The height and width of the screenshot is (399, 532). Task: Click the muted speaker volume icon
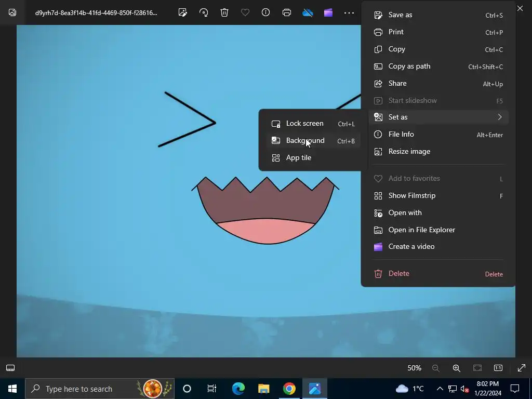point(464,389)
